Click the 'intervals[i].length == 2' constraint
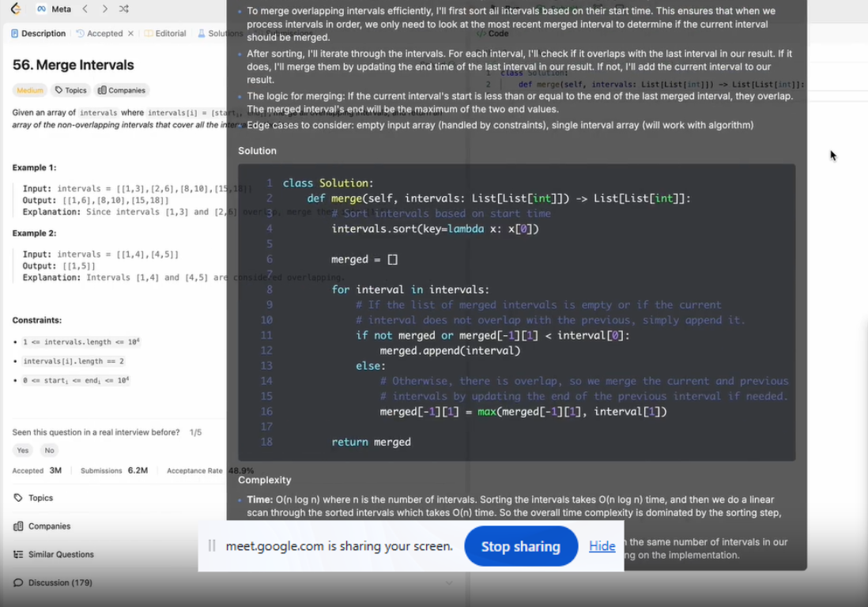Screen dimensions: 868x607 coord(74,361)
